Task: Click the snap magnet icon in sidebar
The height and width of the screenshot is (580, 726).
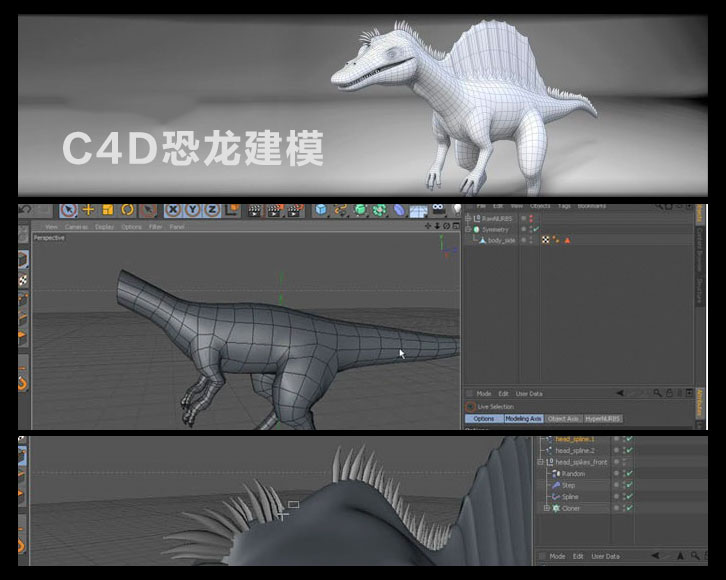Action: pyautogui.click(x=23, y=383)
